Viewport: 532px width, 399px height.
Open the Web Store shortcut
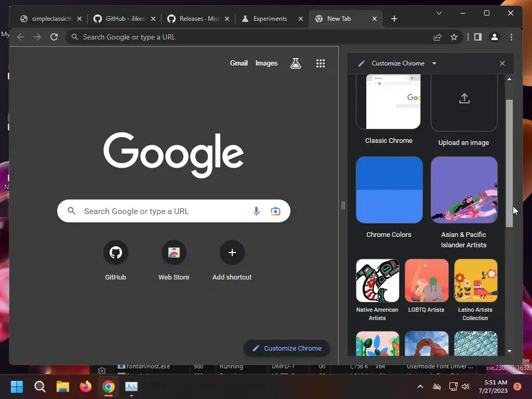point(174,260)
